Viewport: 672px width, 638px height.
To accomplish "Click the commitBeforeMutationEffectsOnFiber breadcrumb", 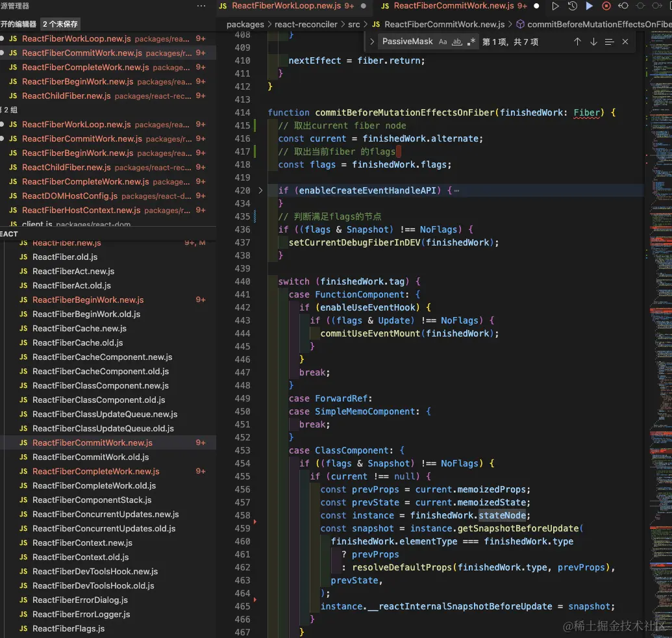I will (599, 25).
